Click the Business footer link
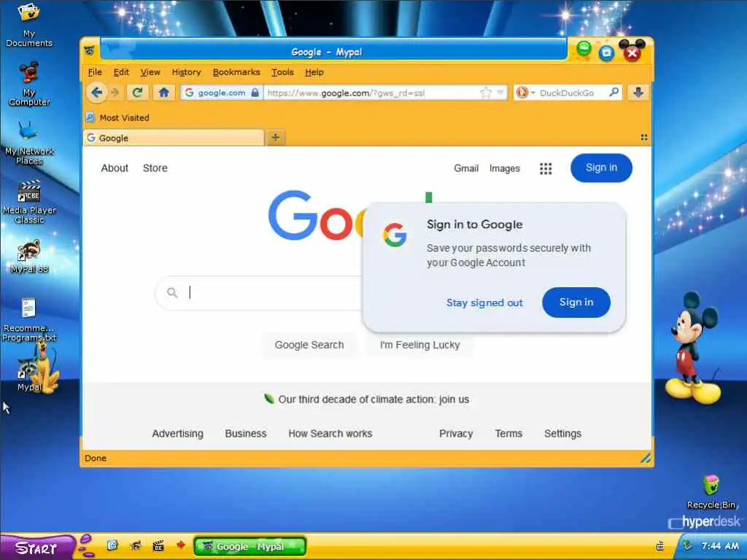747x560 pixels. tap(246, 433)
